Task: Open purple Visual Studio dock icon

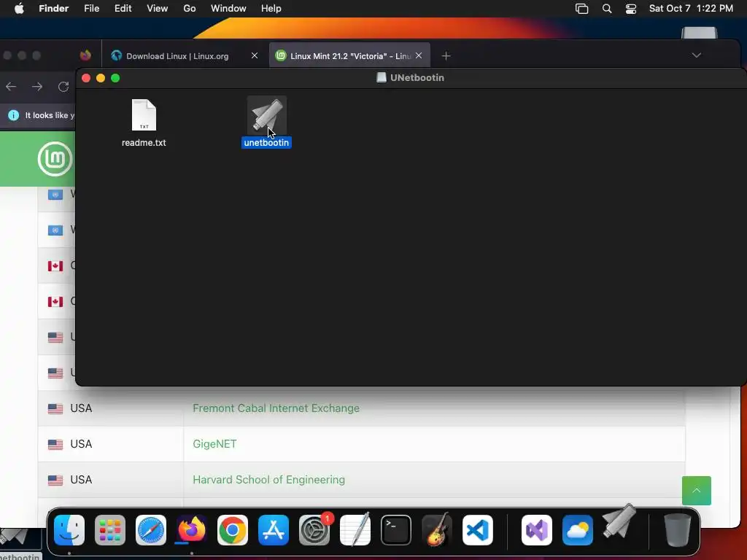Action: pyautogui.click(x=537, y=530)
